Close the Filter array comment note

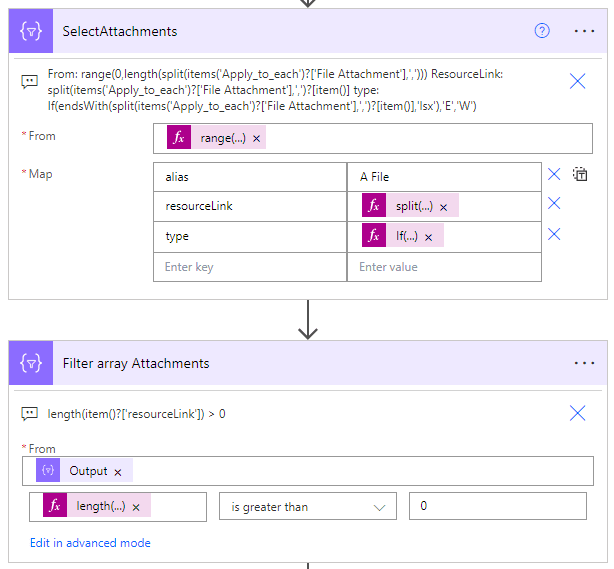(x=577, y=413)
